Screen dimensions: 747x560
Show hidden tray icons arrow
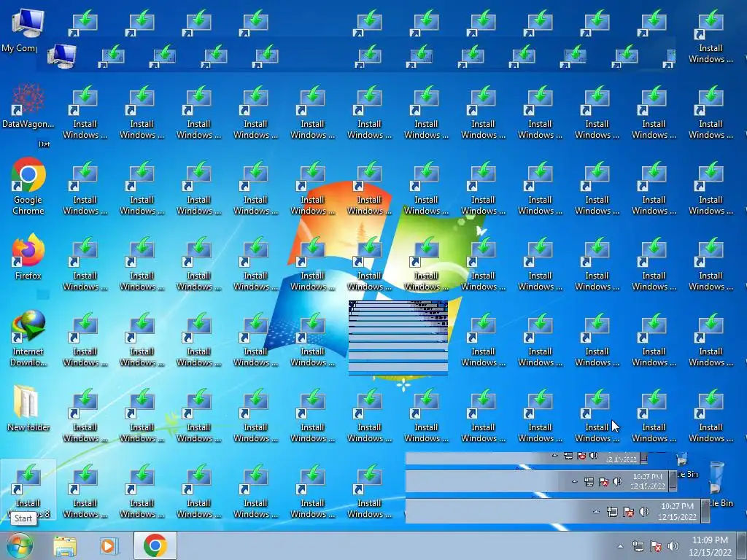[620, 547]
